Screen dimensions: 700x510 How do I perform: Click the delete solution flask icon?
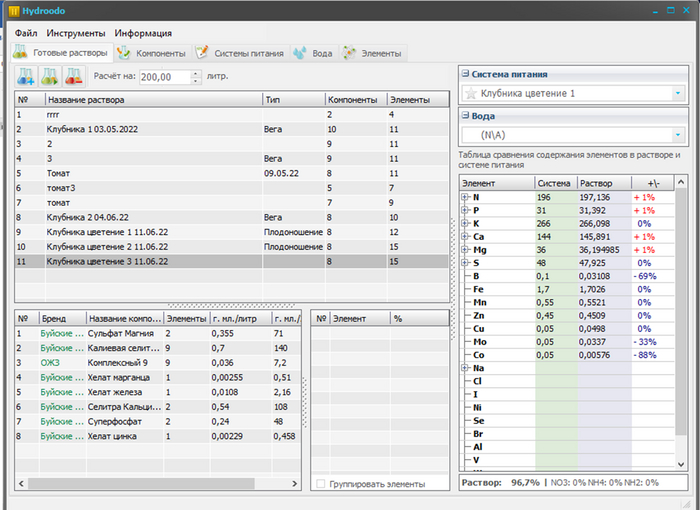74,76
